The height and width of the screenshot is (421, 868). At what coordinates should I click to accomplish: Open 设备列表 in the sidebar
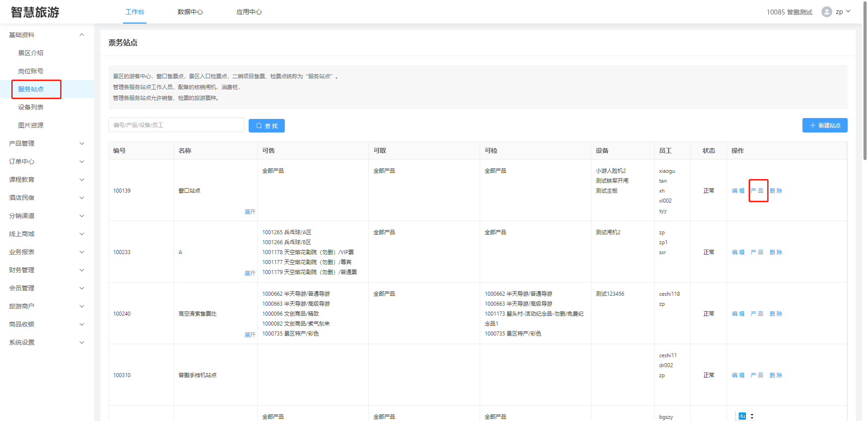(x=31, y=107)
